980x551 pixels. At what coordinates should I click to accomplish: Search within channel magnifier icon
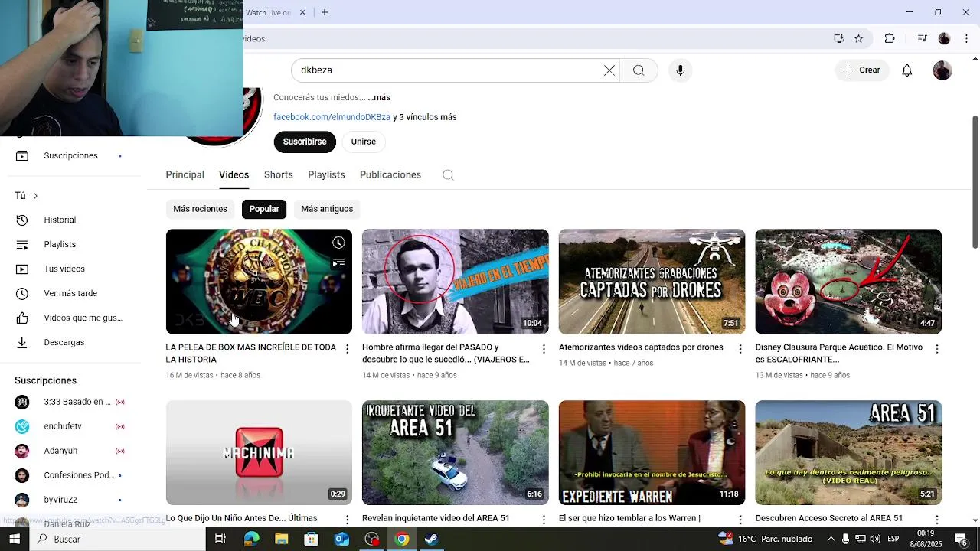448,175
